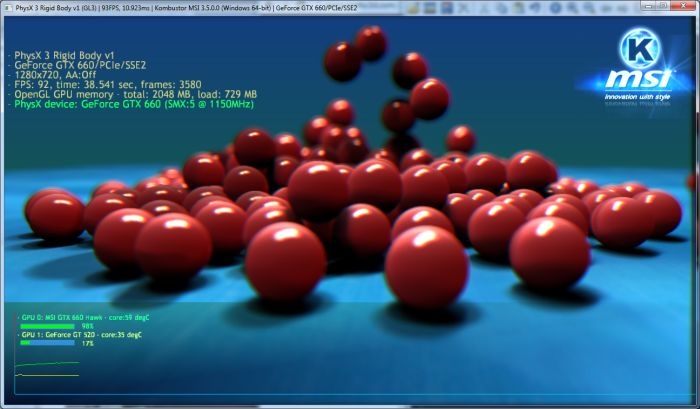This screenshot has height=409, width=700.
Task: Click the window title bar text
Action: 186,8
